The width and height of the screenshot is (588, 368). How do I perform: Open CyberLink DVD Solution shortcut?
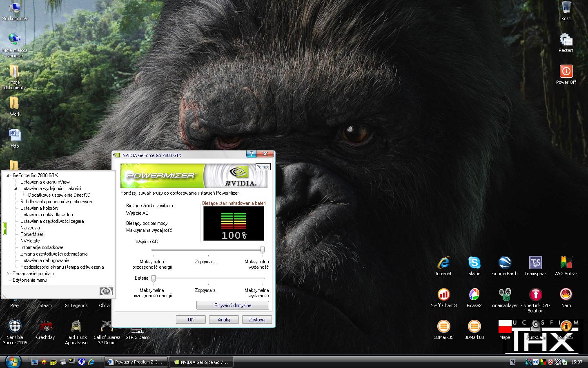[535, 300]
